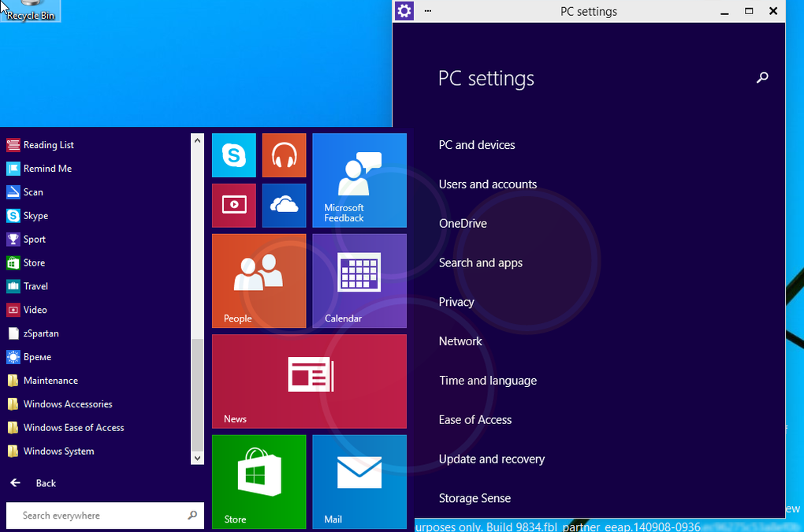Expand the Maintenance folder

point(43,381)
